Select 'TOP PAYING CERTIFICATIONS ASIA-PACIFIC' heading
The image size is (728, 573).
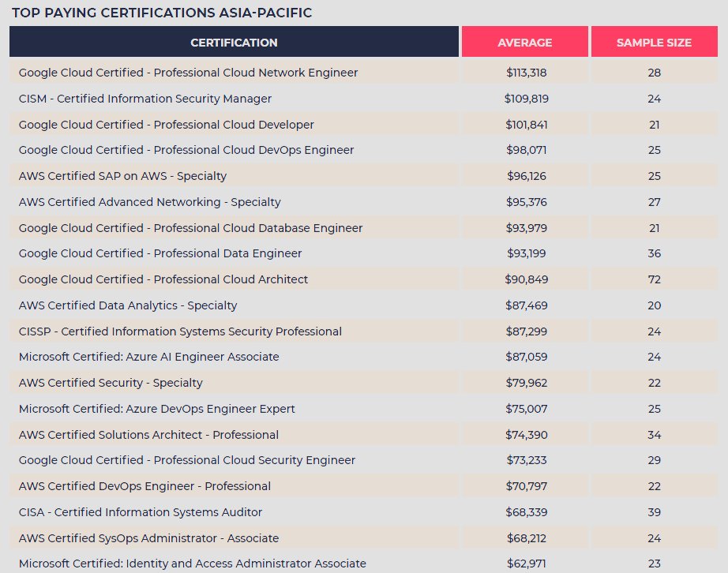click(162, 13)
